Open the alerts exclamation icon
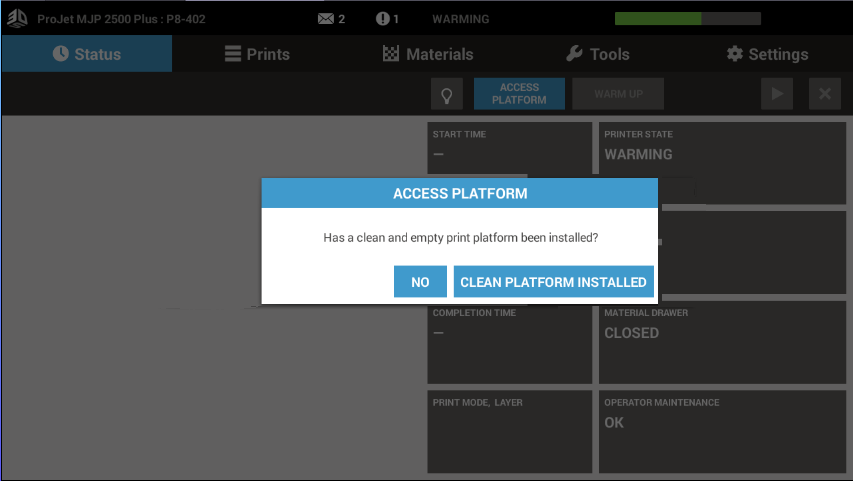 coord(382,19)
